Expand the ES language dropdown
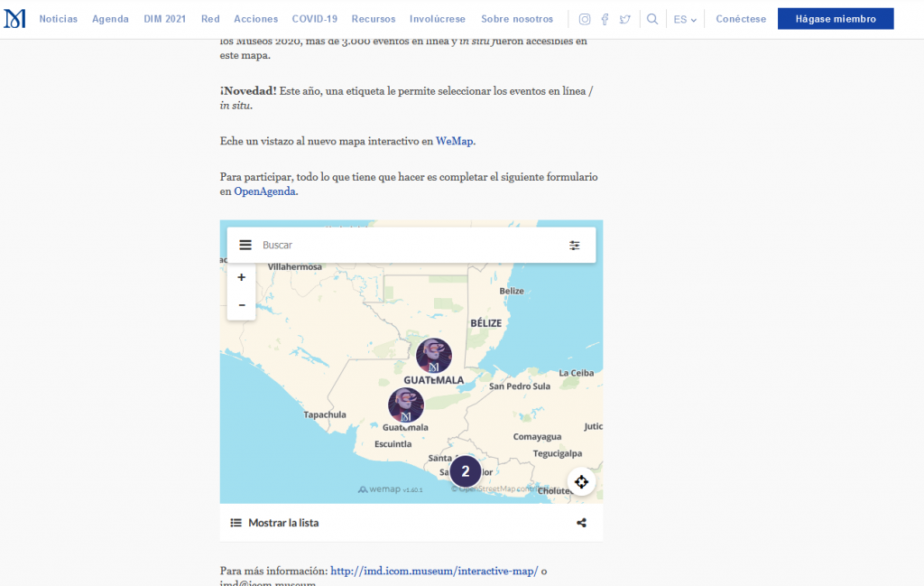Viewport: 924px width, 586px height. (685, 19)
